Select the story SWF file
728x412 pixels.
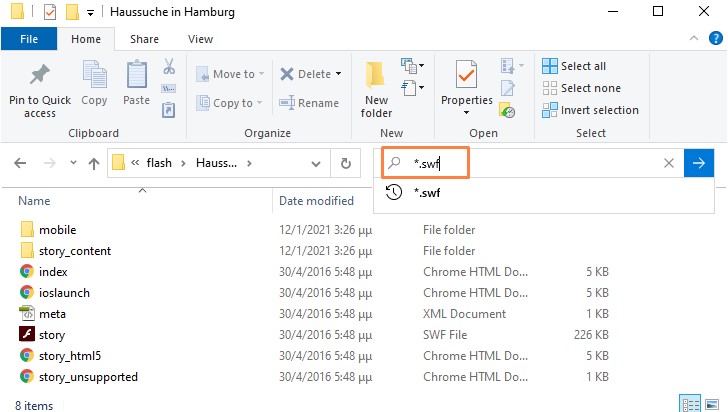(52, 334)
